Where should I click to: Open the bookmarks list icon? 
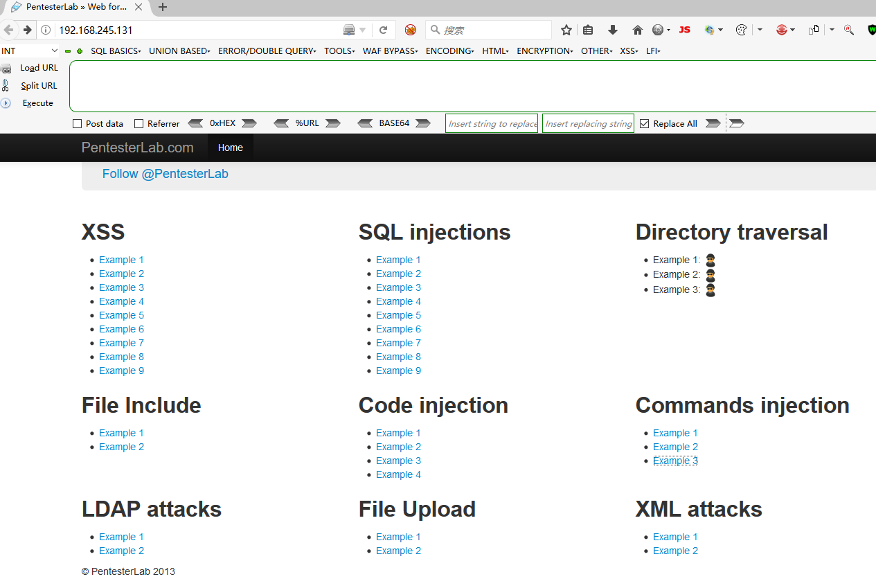click(588, 30)
